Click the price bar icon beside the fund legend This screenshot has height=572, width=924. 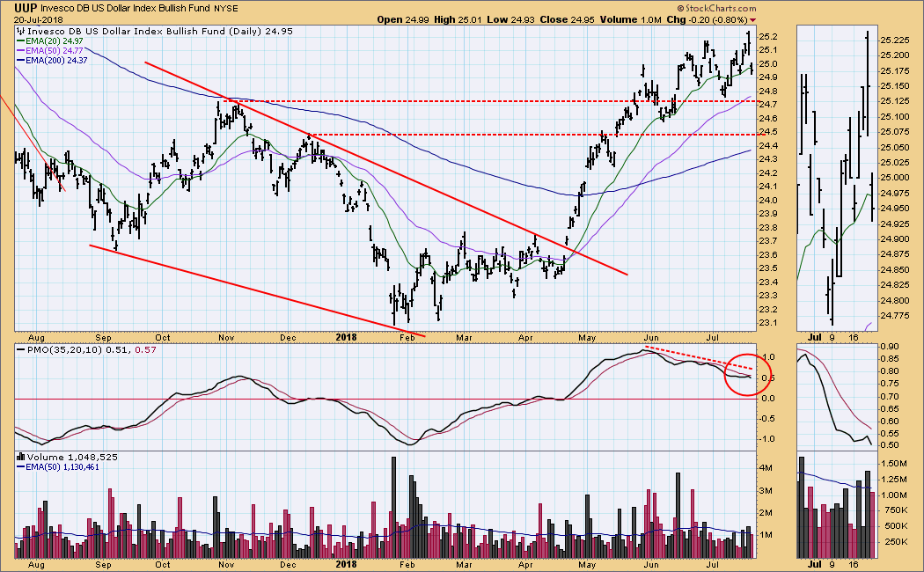[x=20, y=31]
